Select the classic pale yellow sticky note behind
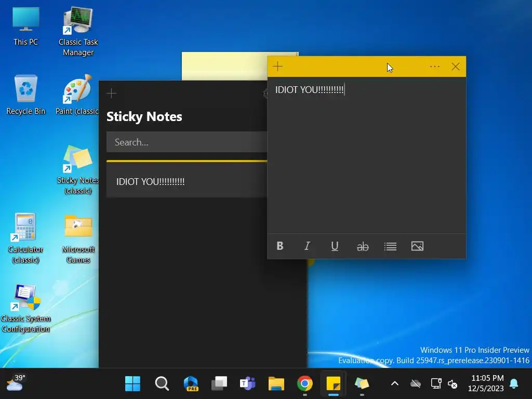Screen dimensions: 532x399 point(224,66)
